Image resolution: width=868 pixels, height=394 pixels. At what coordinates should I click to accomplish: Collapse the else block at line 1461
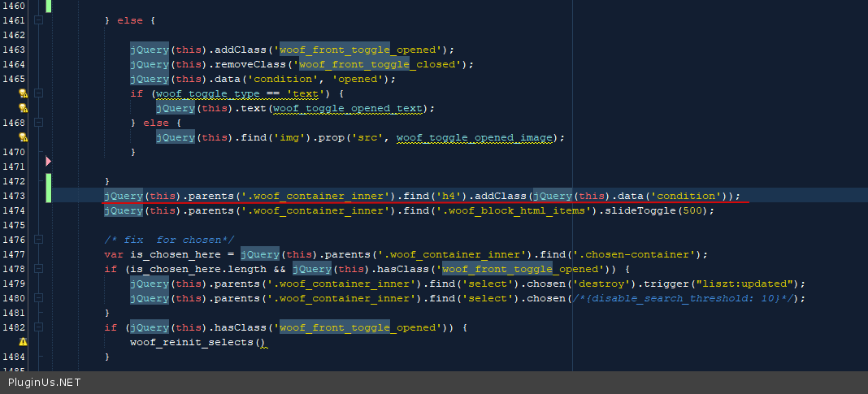click(x=38, y=20)
